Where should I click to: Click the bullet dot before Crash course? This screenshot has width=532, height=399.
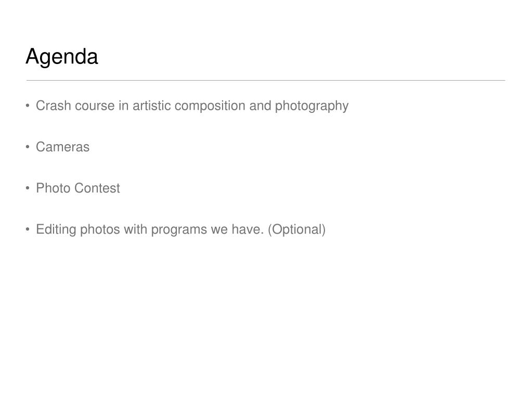click(28, 106)
